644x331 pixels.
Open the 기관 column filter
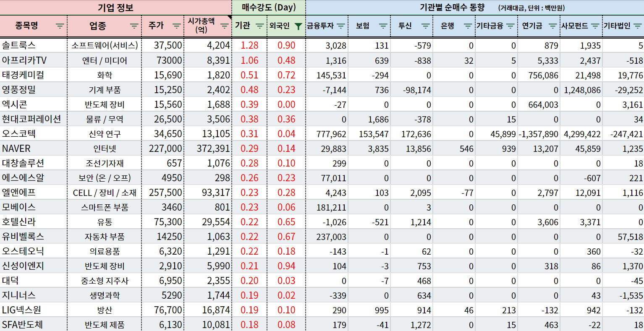[260, 26]
